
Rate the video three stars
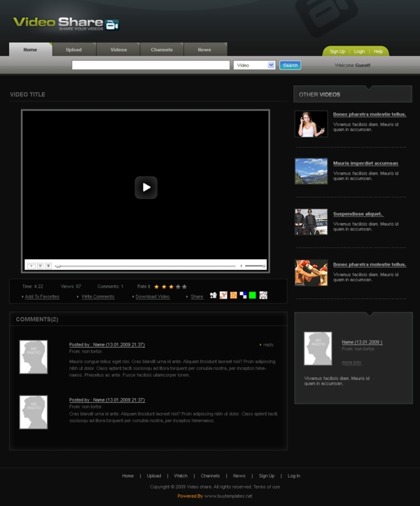point(171,287)
